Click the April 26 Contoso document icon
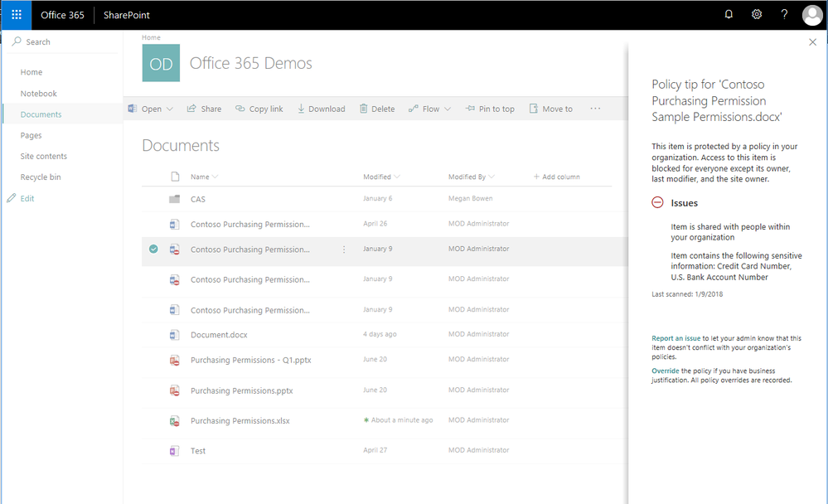This screenshot has width=828, height=504. point(174,225)
